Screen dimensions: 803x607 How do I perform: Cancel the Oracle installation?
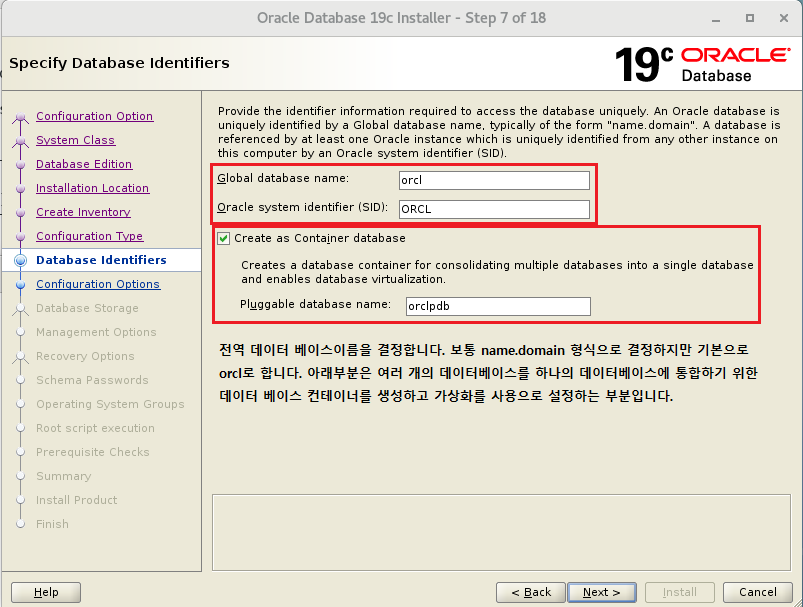757,592
